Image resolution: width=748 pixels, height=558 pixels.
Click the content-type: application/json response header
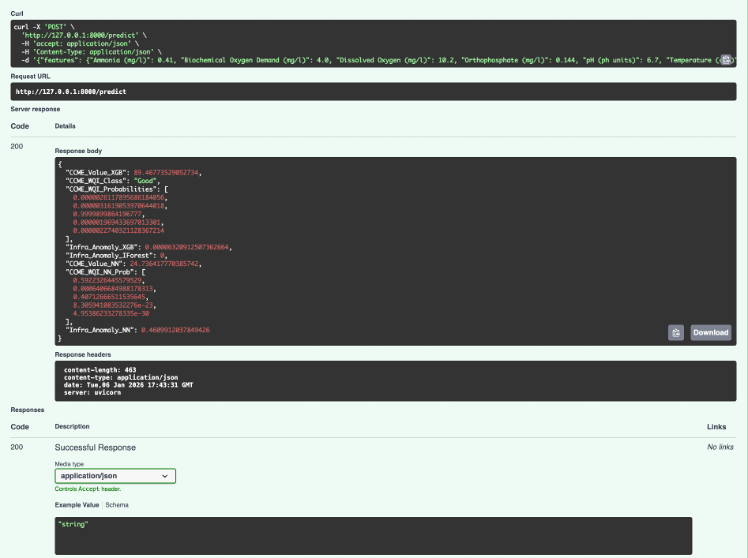121,377
